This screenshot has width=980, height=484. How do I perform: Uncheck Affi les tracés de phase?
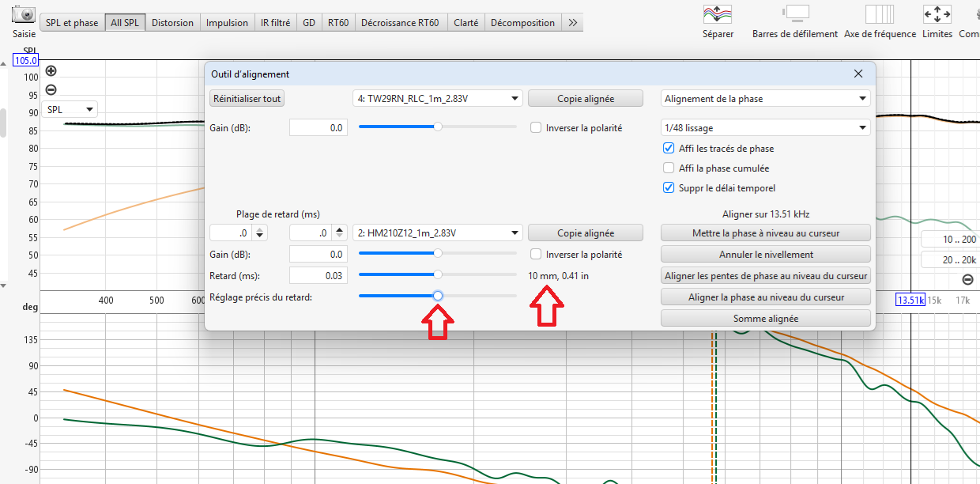[x=669, y=149]
